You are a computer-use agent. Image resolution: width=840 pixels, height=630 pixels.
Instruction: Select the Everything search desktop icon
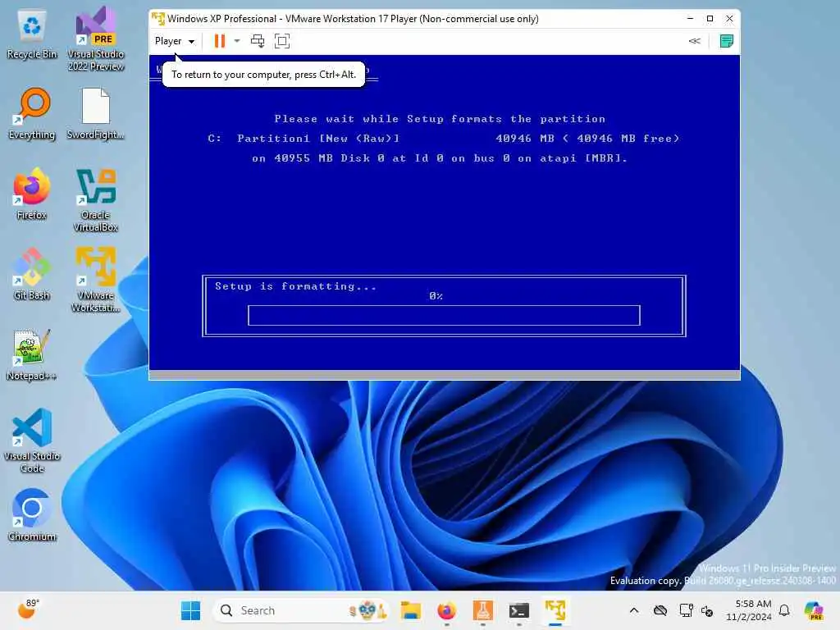point(32,114)
